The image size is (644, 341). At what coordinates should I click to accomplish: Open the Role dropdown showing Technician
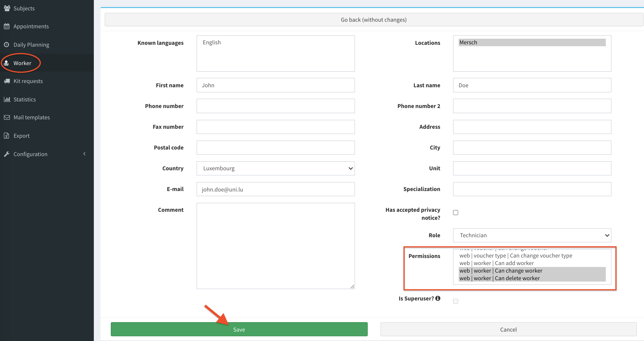[x=532, y=235]
